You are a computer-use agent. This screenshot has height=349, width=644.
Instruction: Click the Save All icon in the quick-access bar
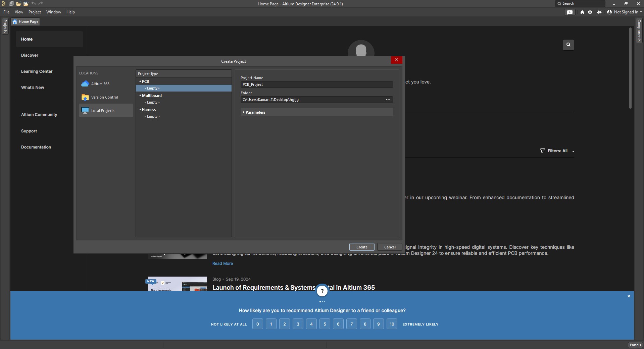coord(11,4)
